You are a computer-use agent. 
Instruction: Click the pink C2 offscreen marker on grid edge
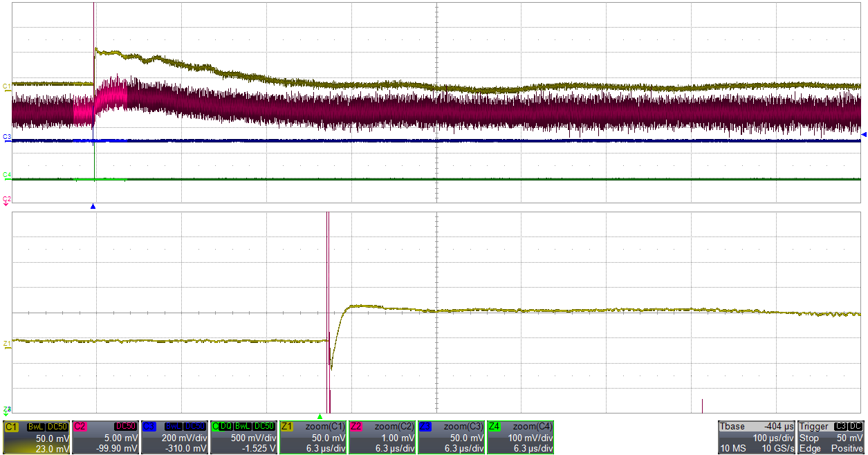point(6,200)
